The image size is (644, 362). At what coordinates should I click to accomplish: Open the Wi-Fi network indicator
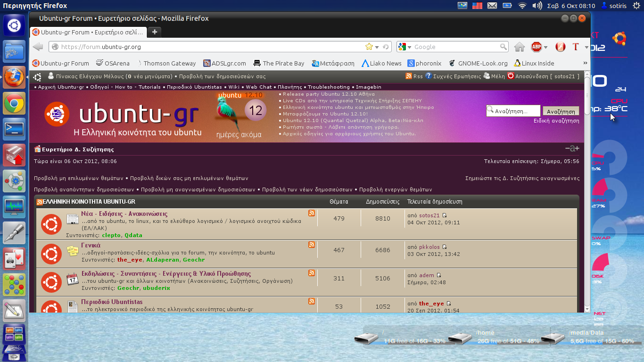(x=522, y=6)
